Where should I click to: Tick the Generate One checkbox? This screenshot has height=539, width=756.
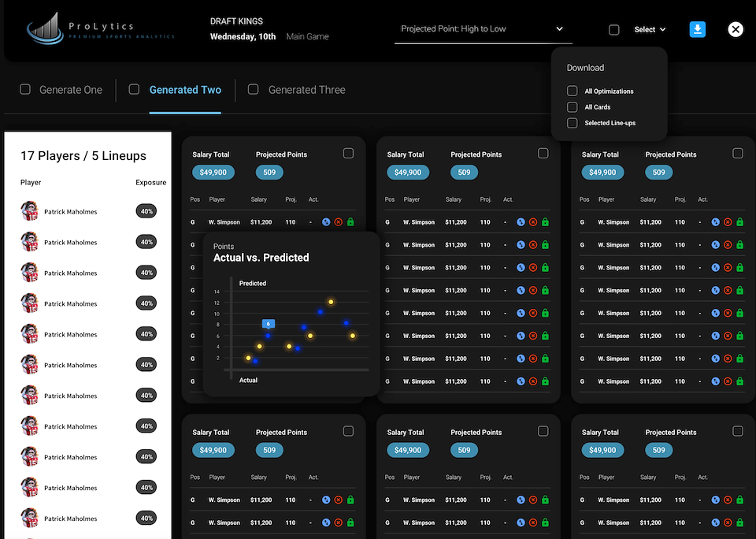[25, 89]
